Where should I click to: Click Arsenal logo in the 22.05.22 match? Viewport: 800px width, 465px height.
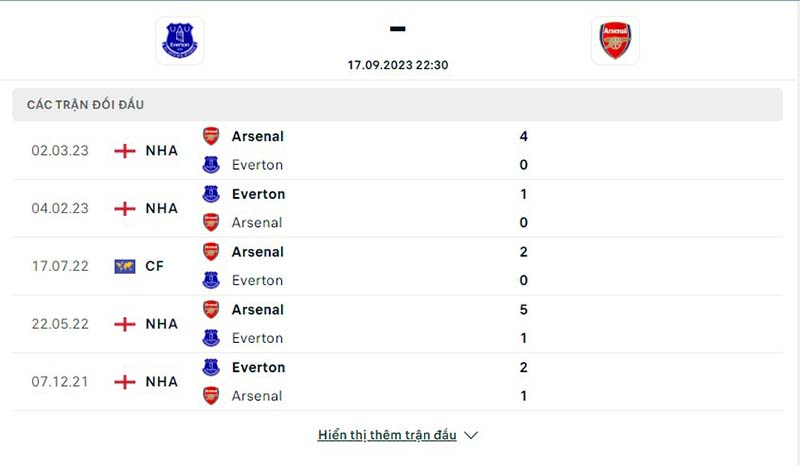point(211,310)
